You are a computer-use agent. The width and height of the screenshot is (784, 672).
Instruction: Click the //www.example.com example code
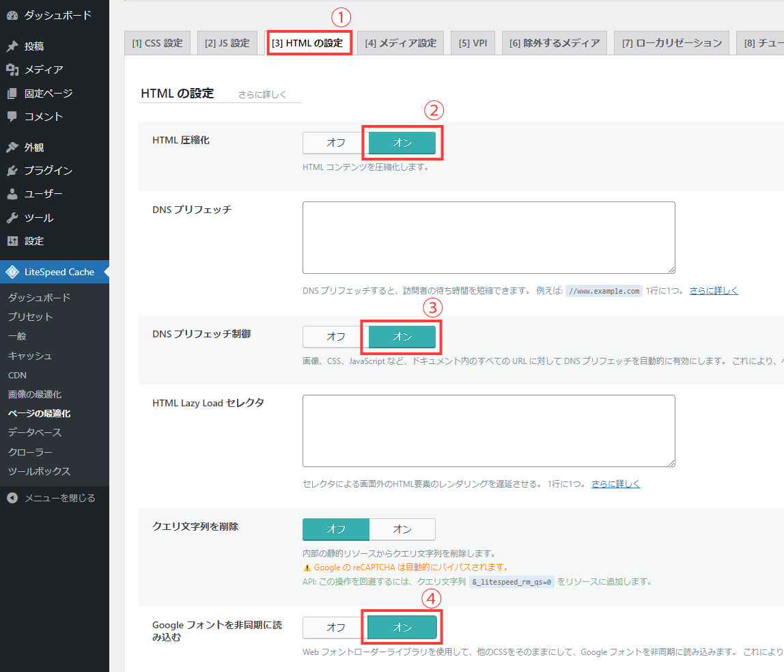pyautogui.click(x=604, y=291)
